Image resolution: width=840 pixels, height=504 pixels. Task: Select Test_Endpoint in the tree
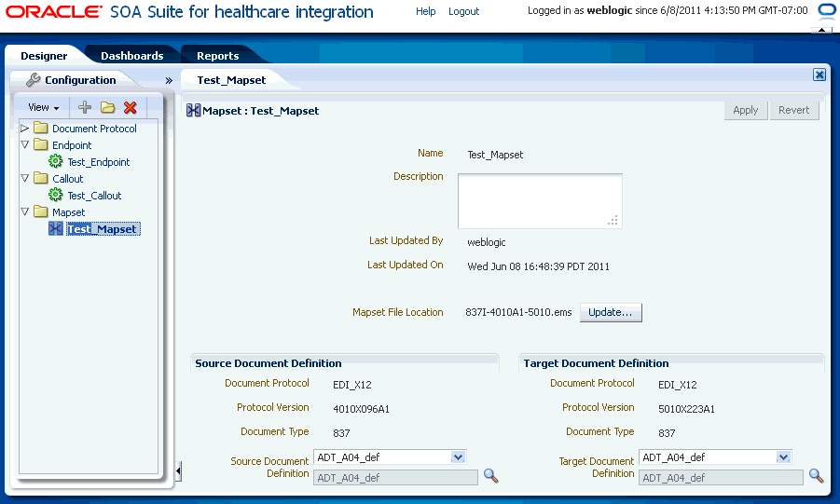point(99,162)
